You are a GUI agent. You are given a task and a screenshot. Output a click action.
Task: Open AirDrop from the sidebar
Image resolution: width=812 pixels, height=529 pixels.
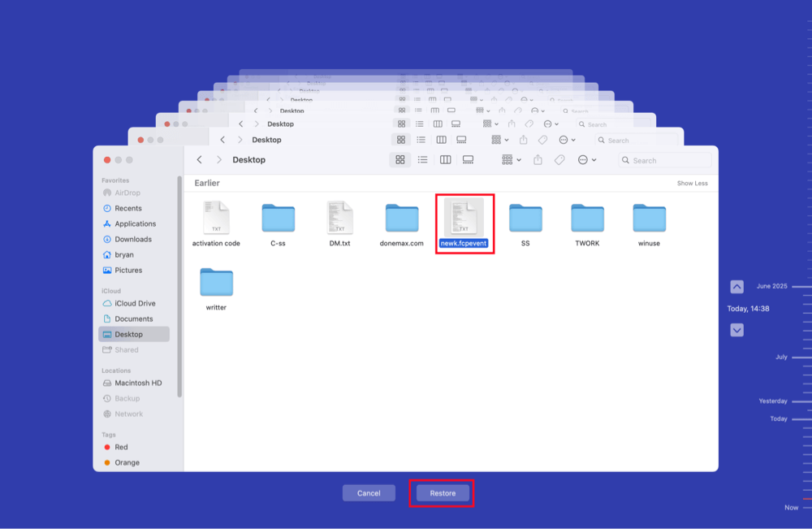tap(130, 193)
